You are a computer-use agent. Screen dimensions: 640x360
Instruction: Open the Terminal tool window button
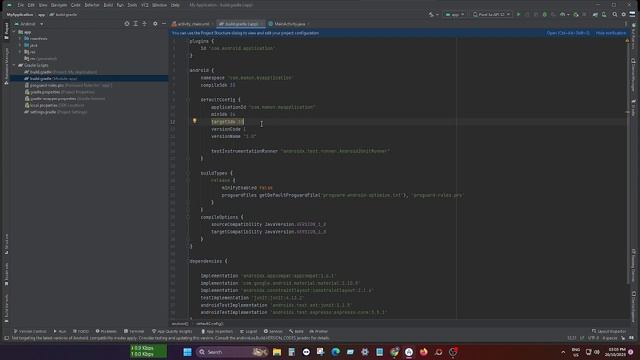134,331
